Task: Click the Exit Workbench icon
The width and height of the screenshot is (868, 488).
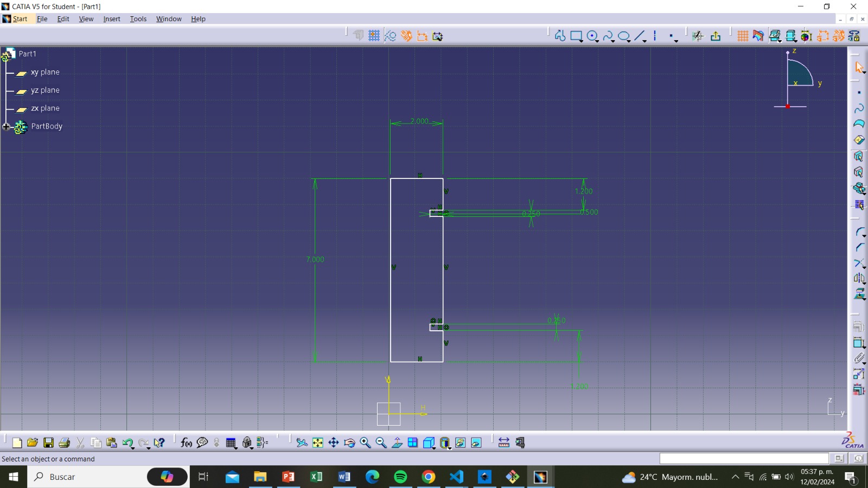Action: 716,36
